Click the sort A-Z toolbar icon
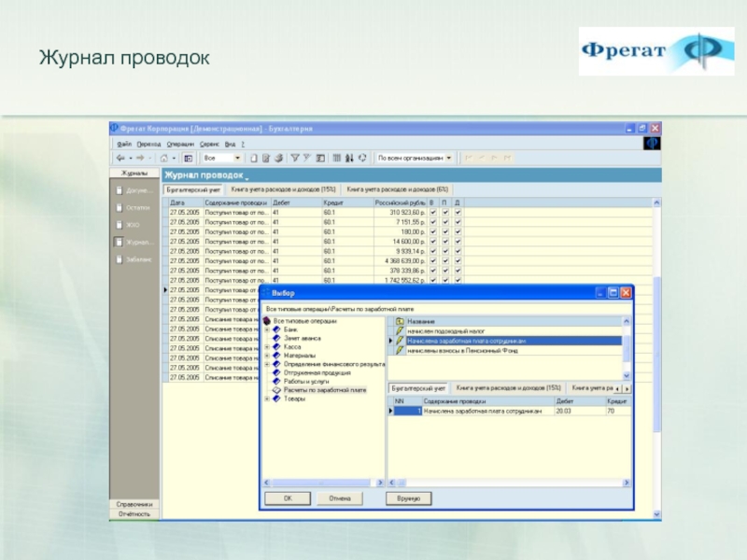The height and width of the screenshot is (560, 747). (x=349, y=158)
